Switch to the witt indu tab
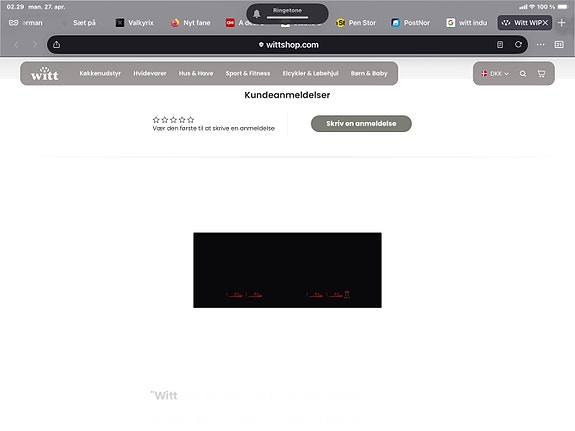The height and width of the screenshot is (431, 575). (x=467, y=23)
